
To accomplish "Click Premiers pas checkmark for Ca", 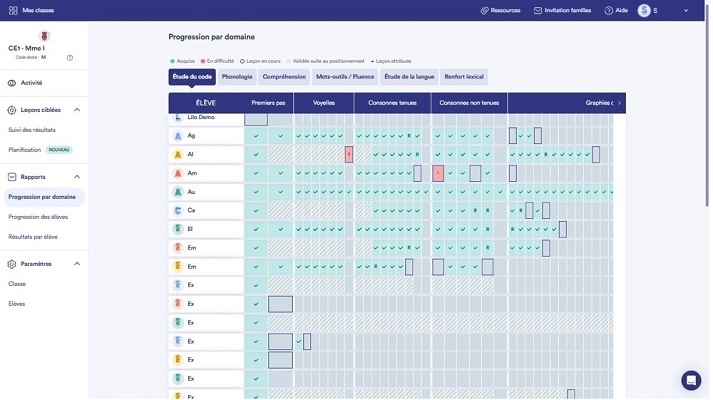I will tap(256, 210).
